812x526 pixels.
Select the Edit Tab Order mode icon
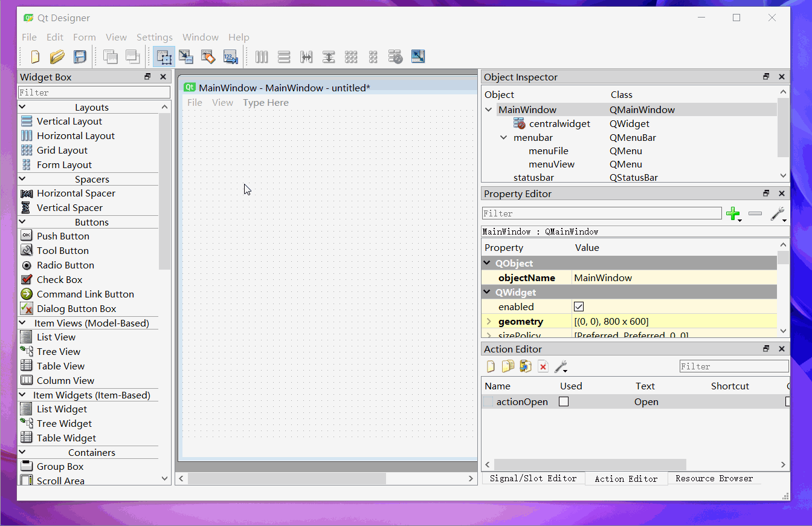[230, 57]
